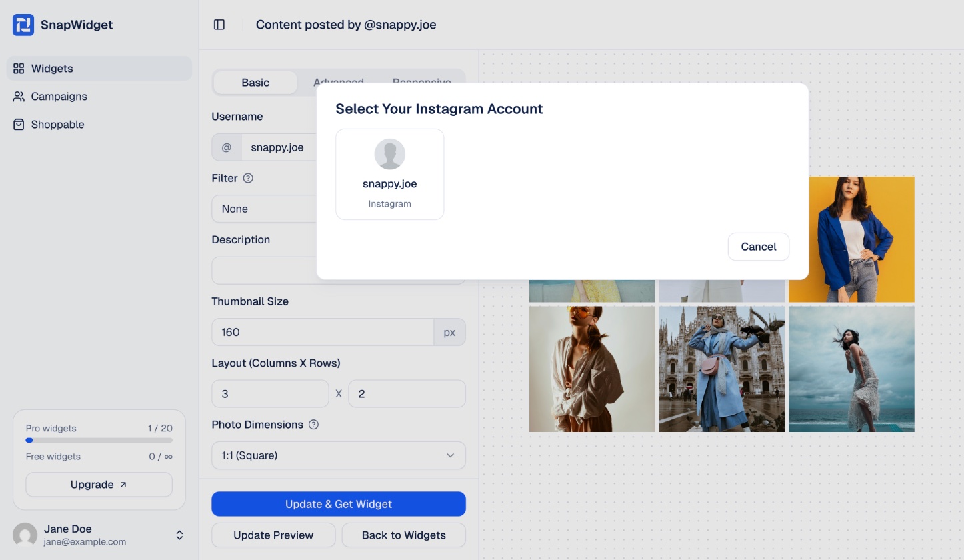Open the Widgets sidebar item

pos(99,69)
